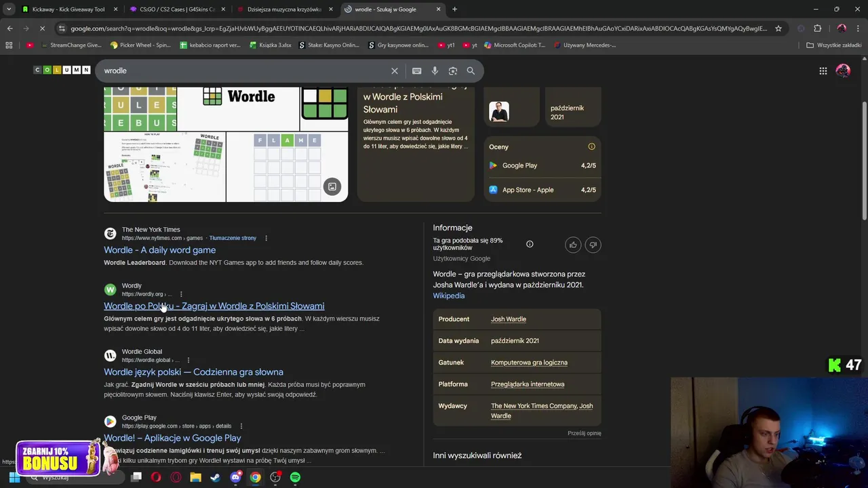Open the Picker Wheel bookmark
Screen dimensions: 868x488
(140, 45)
